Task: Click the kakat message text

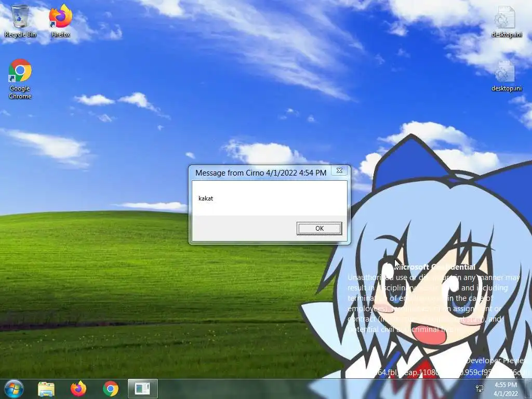Action: tap(206, 198)
